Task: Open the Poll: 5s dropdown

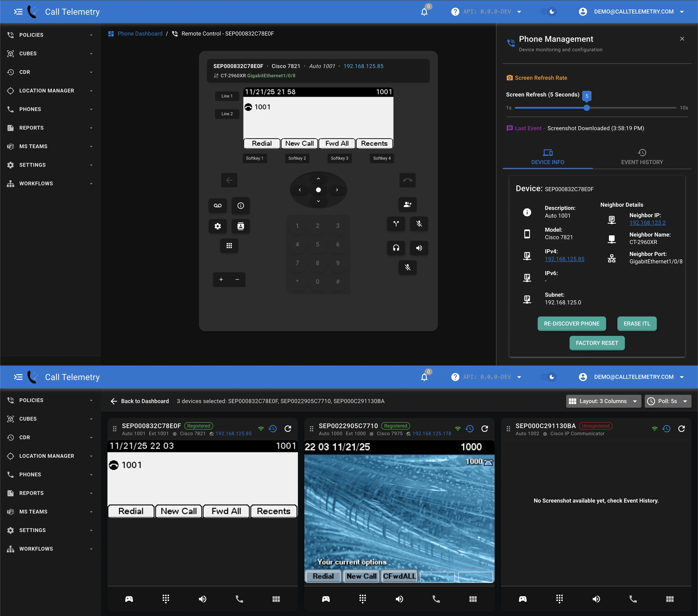Action: (668, 401)
